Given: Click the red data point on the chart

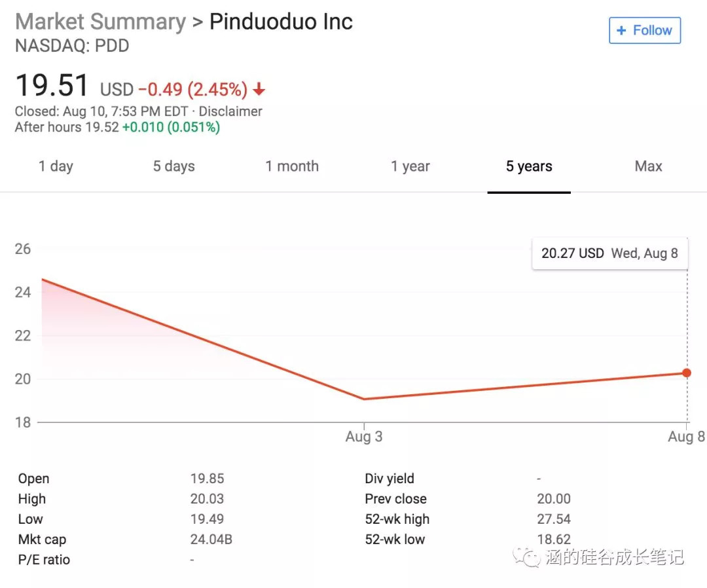Looking at the screenshot, I should pyautogui.click(x=687, y=373).
